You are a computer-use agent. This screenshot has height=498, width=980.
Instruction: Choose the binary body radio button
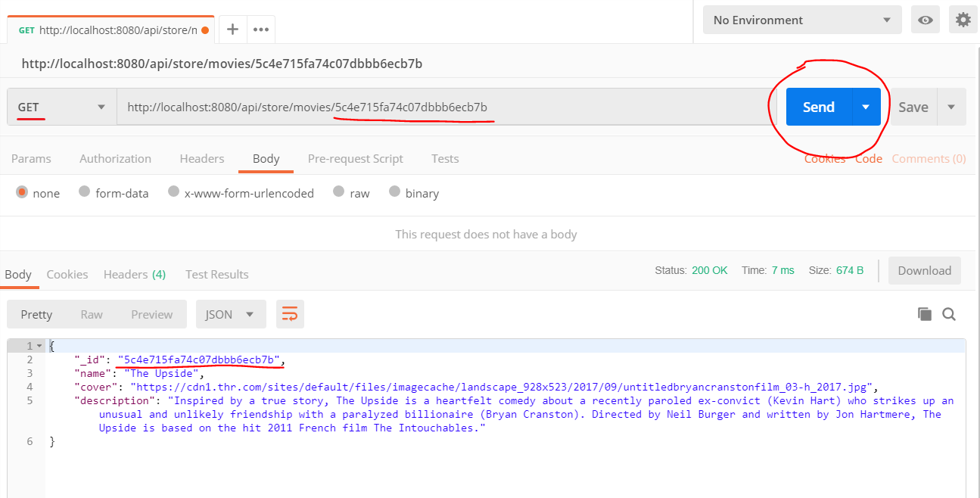click(394, 192)
